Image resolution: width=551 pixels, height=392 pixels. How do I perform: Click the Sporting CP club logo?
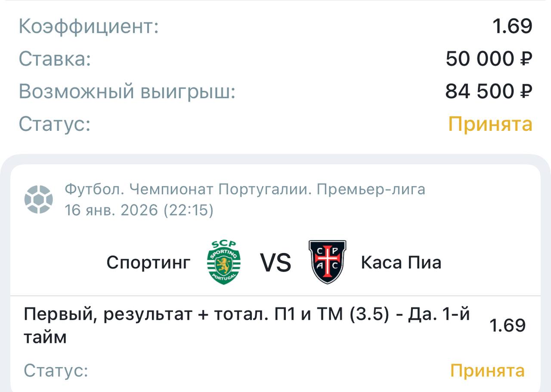tap(224, 262)
